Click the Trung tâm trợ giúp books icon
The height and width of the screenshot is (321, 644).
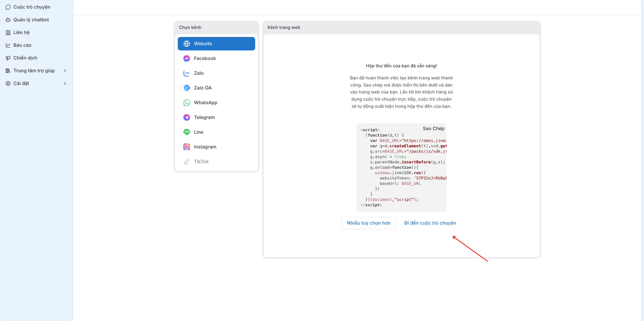(x=8, y=71)
